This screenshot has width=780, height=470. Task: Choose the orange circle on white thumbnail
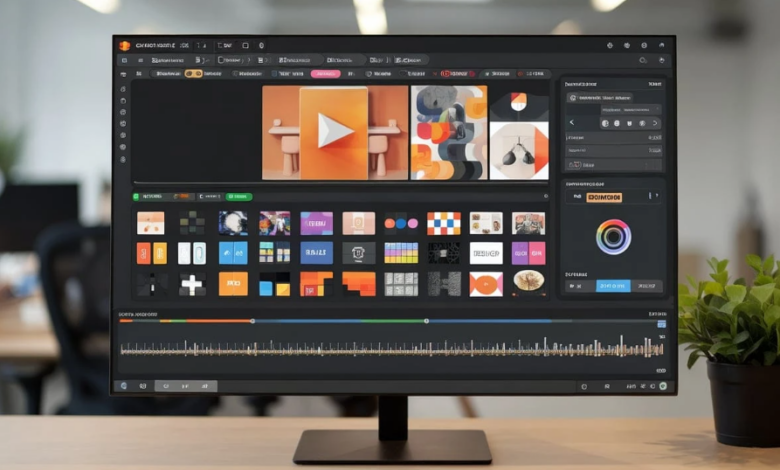pos(486,284)
